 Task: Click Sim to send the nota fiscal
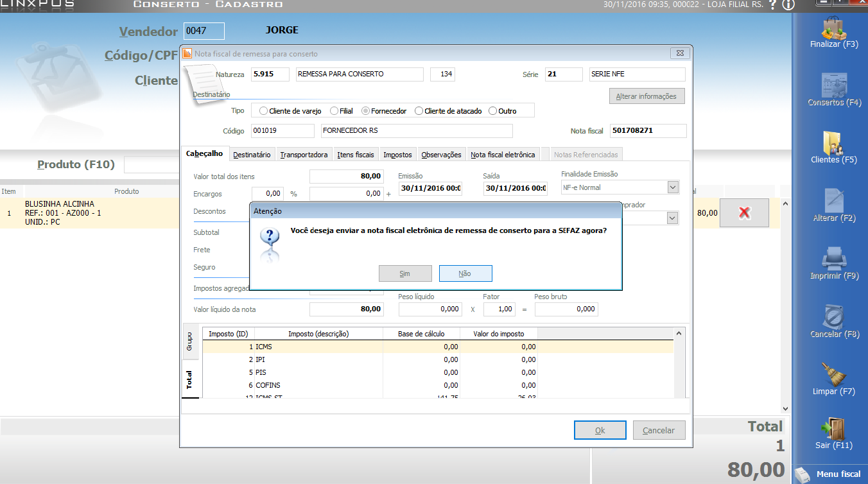coord(404,273)
